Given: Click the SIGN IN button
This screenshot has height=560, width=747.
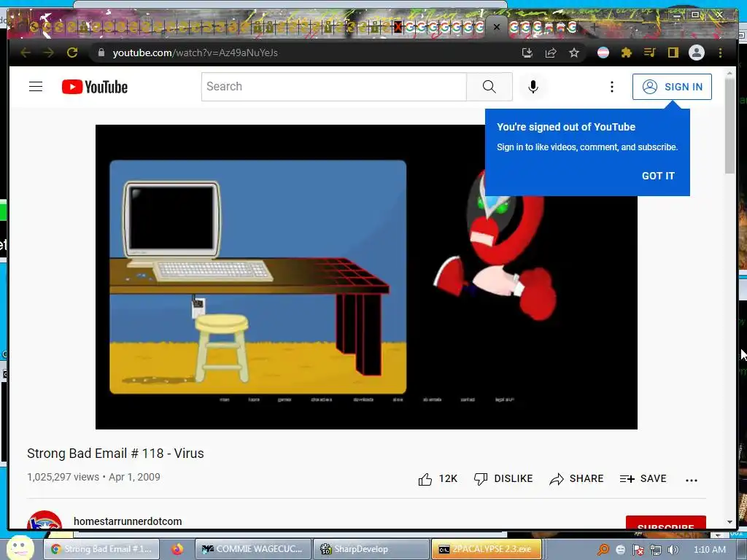Looking at the screenshot, I should (672, 87).
